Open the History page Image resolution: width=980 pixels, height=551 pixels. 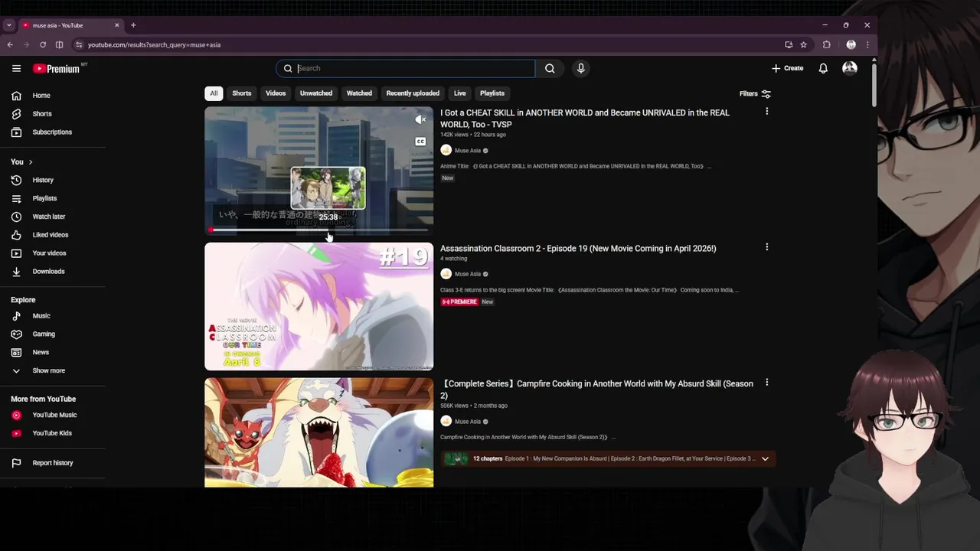click(x=43, y=180)
